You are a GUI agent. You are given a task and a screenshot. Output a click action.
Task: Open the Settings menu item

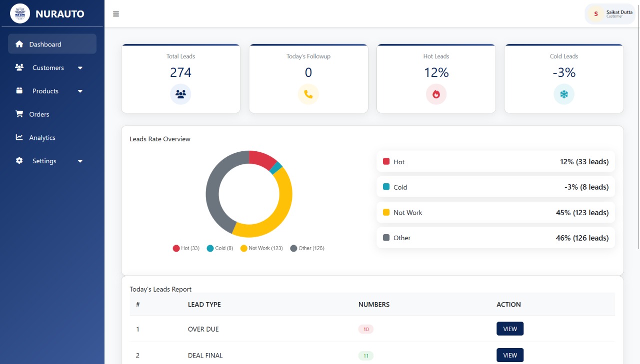pyautogui.click(x=52, y=161)
